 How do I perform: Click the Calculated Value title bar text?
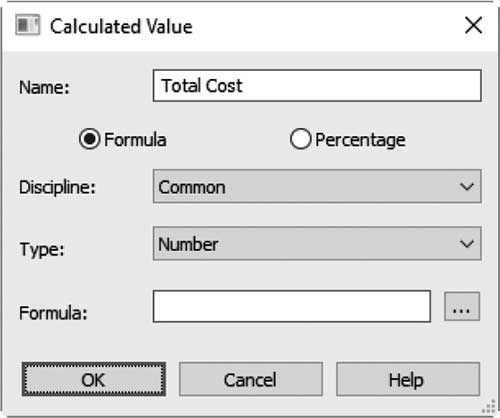click(x=121, y=26)
